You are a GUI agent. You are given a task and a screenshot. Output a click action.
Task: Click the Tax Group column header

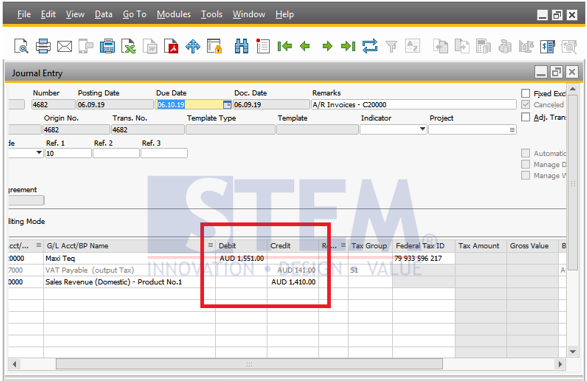[370, 246]
